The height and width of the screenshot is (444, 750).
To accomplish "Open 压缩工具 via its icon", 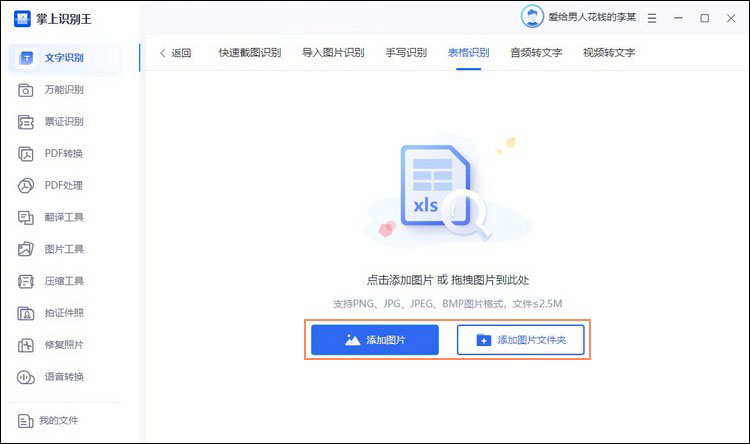I will click(25, 281).
